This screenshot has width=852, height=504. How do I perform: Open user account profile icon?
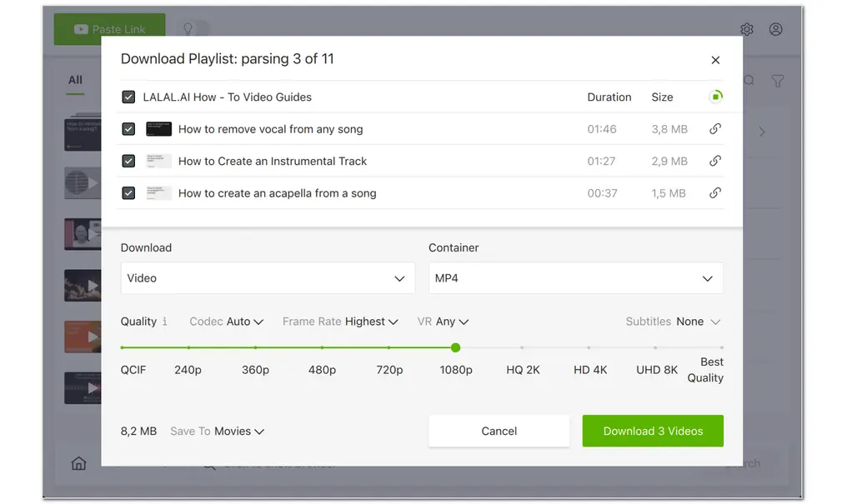tap(775, 29)
